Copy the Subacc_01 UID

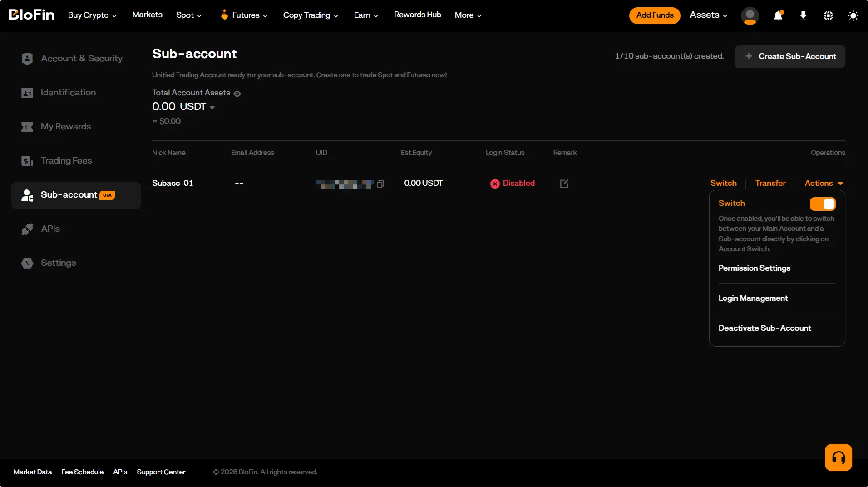380,184
